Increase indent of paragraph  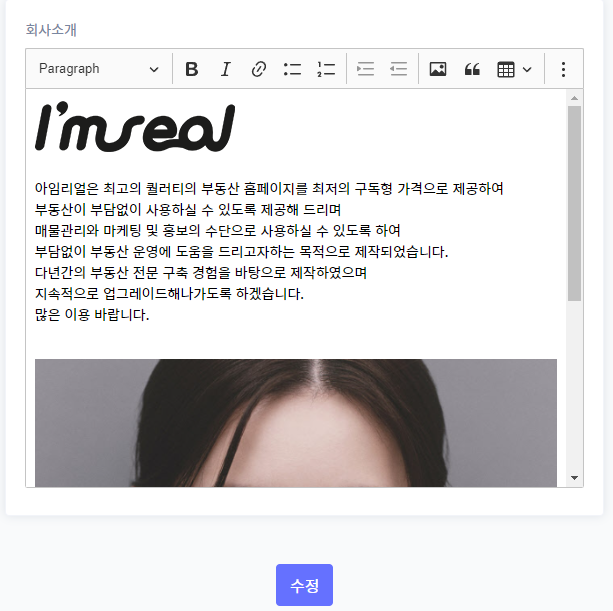pyautogui.click(x=366, y=69)
